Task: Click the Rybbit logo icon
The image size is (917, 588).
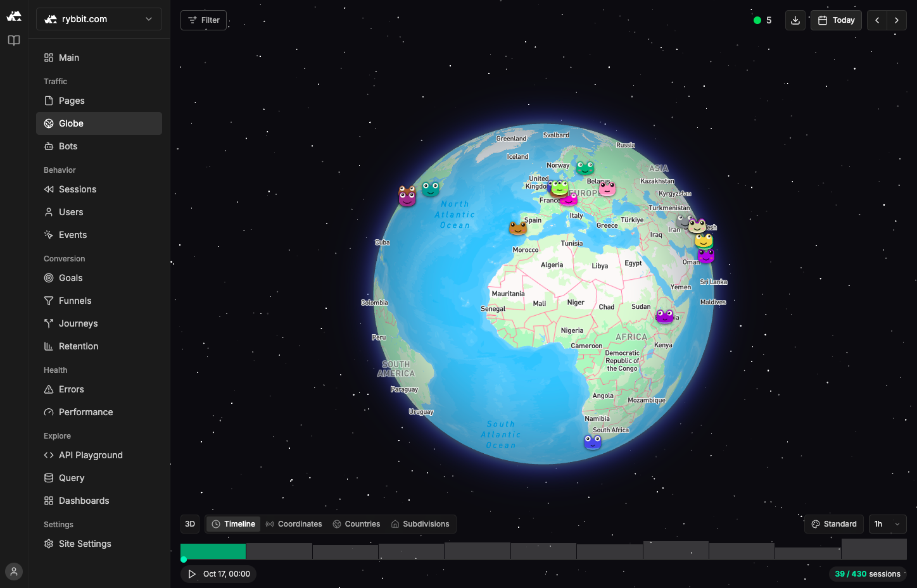Action: (14, 16)
